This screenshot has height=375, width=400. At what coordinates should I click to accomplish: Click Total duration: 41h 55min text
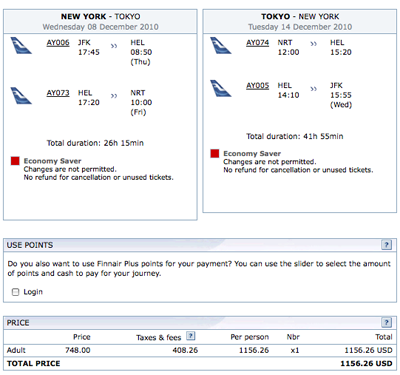[x=295, y=136]
